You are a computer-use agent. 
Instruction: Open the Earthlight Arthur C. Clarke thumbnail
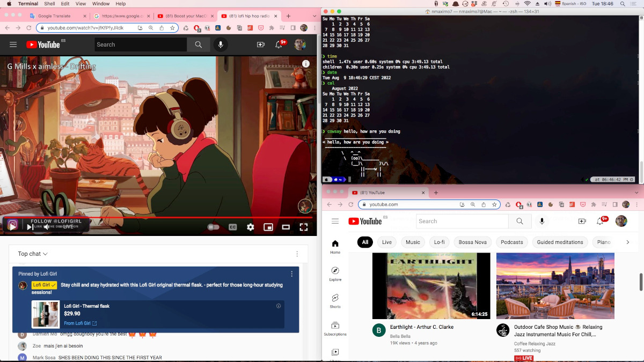pyautogui.click(x=431, y=286)
